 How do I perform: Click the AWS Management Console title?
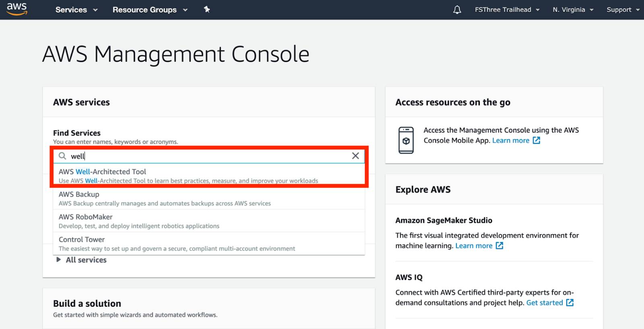pyautogui.click(x=176, y=54)
